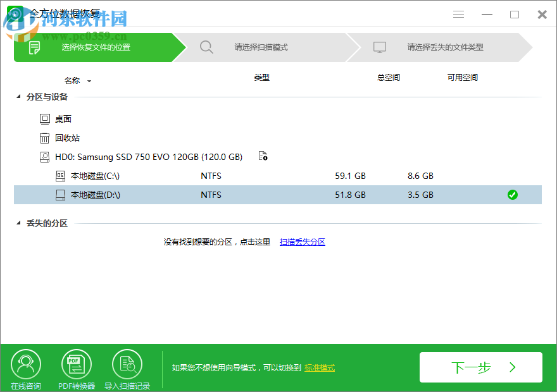This screenshot has height=392, width=557.
Task: Click the magnifier icon in the scan mode step
Action: 207,47
